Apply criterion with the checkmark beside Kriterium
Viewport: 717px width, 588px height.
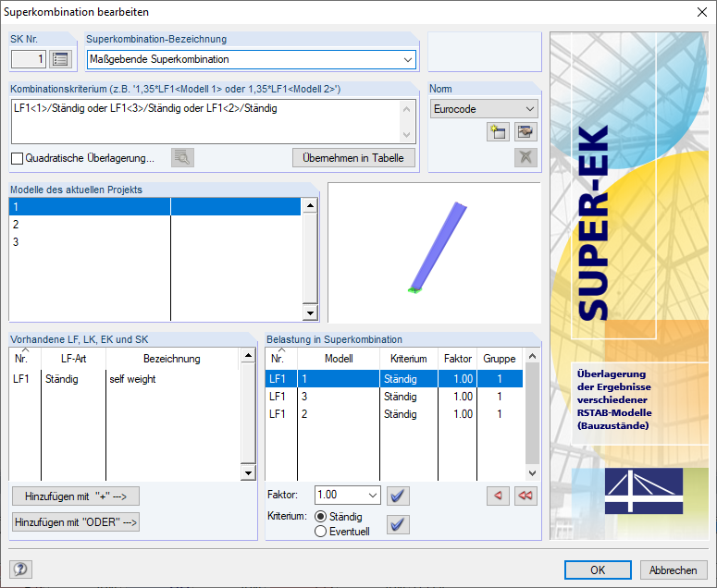(x=398, y=524)
